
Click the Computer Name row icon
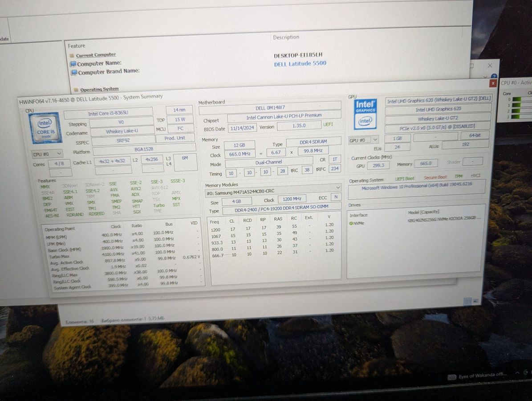point(73,64)
